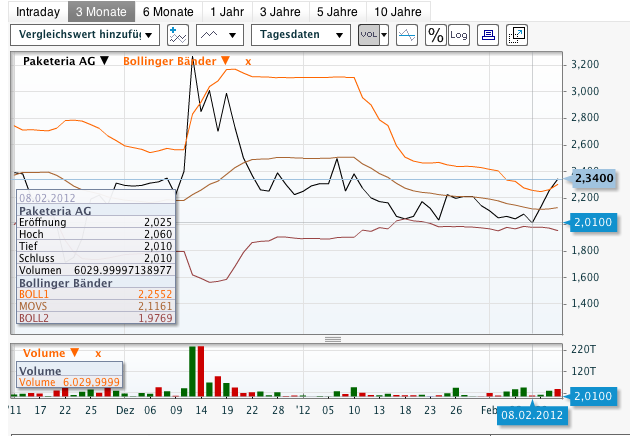The image size is (630, 436).
Task: Switch to the Intraday tab
Action: tap(38, 12)
